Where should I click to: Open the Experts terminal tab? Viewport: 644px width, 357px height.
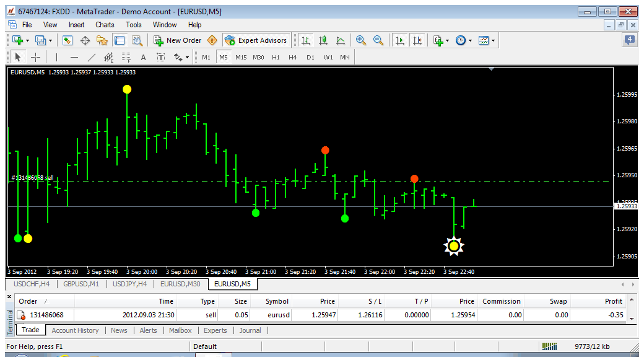pyautogui.click(x=215, y=330)
